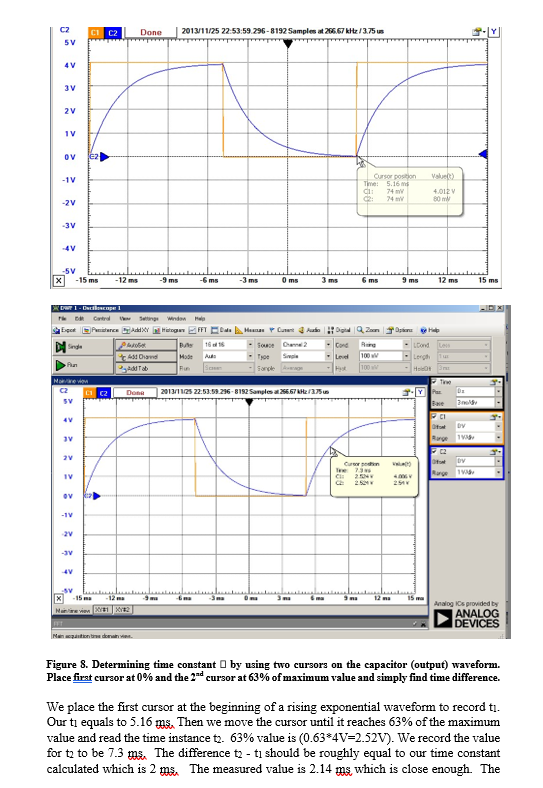Enable Persistence view in the toolbar
Screen dimensions: 543x788
(x=101, y=330)
